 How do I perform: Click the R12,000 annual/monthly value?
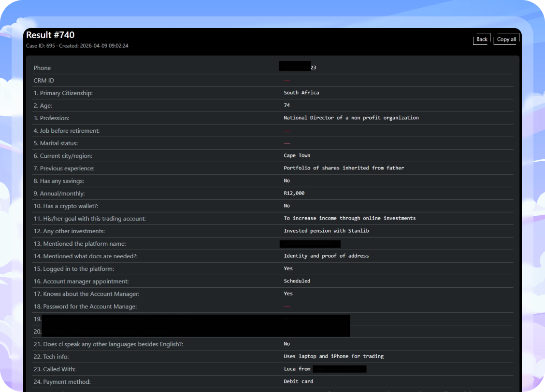[294, 193]
